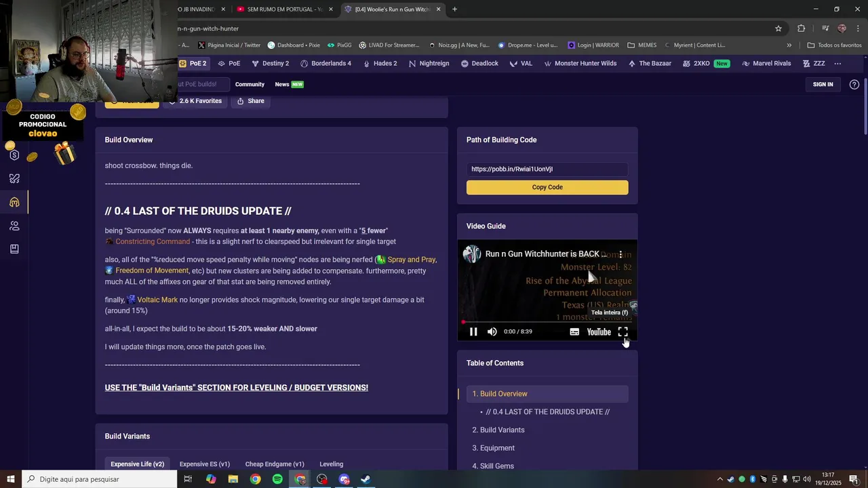Open Windows Start menu
Viewport: 868px width, 488px height.
pos(11,479)
